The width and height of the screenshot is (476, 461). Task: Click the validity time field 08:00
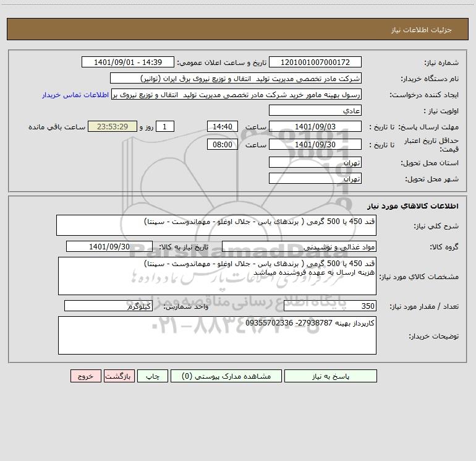click(x=222, y=144)
